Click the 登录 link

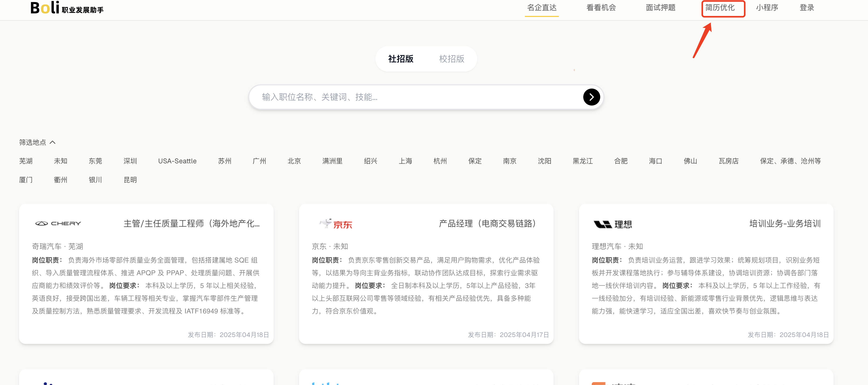(x=807, y=8)
